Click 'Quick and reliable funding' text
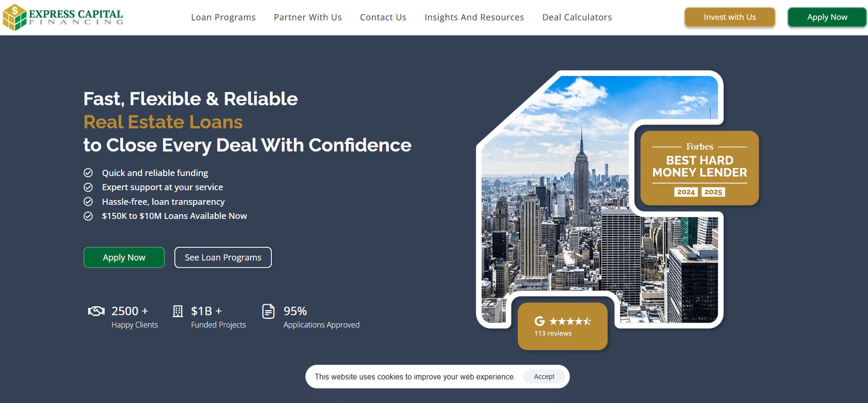Image resolution: width=868 pixels, height=403 pixels. (x=155, y=173)
